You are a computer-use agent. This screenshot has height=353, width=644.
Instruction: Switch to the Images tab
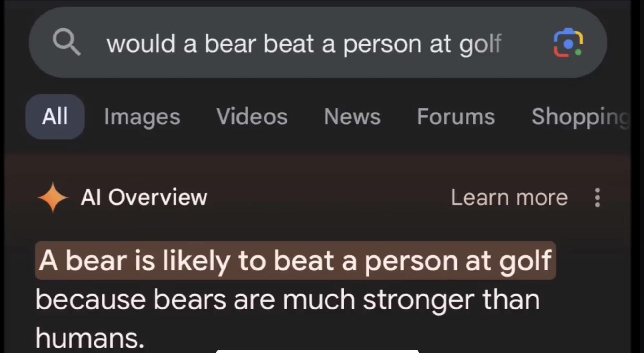click(142, 117)
